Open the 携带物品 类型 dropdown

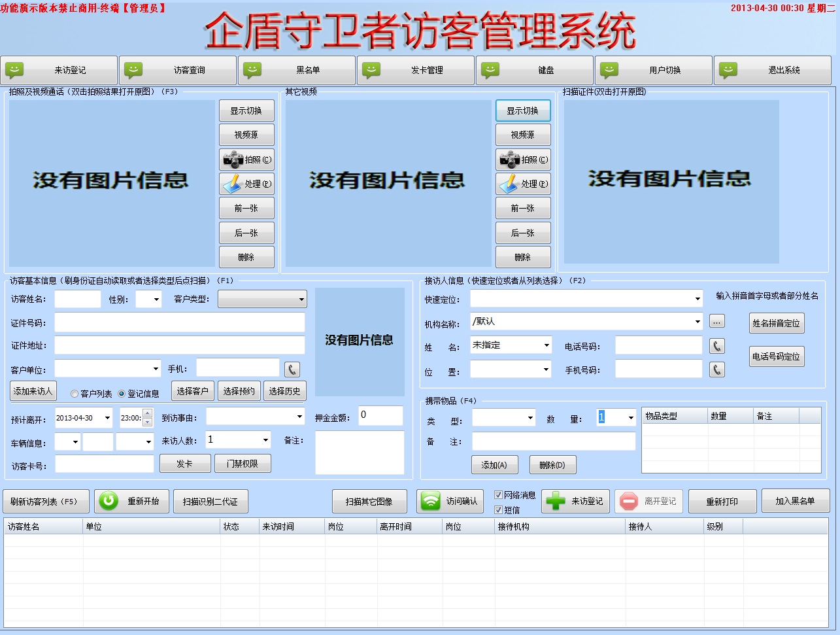point(530,417)
